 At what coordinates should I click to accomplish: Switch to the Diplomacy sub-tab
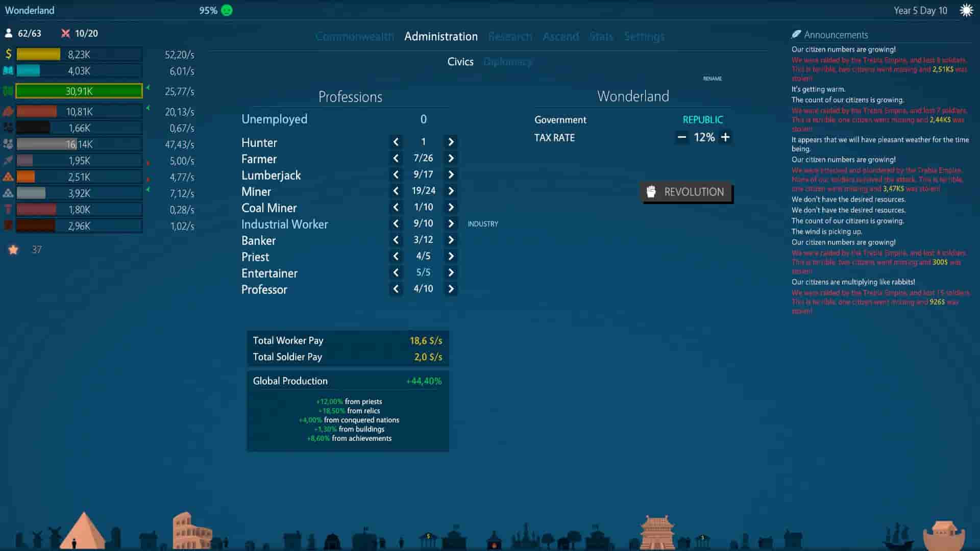tap(507, 62)
